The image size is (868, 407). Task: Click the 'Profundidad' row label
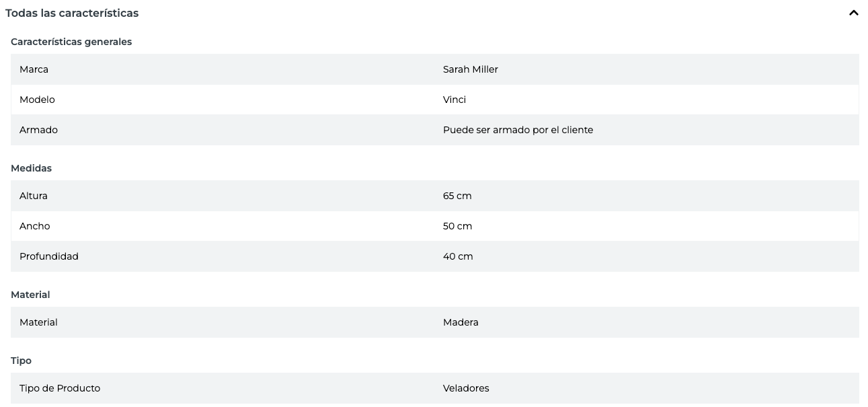click(x=49, y=256)
